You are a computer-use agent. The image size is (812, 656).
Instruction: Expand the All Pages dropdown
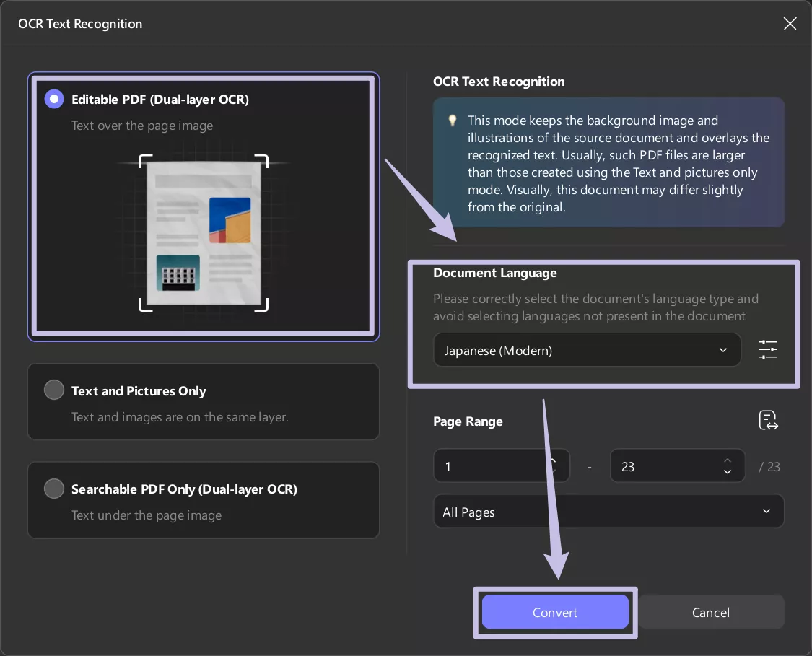click(608, 512)
